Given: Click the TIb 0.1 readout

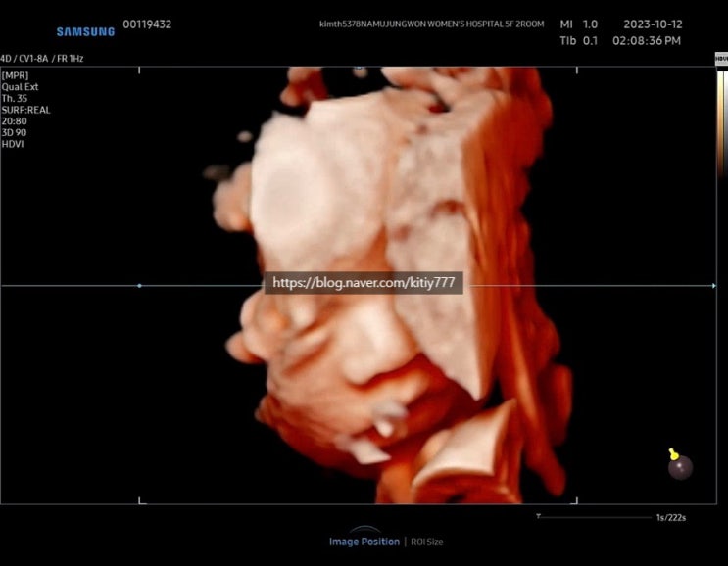Looking at the screenshot, I should pos(578,41).
